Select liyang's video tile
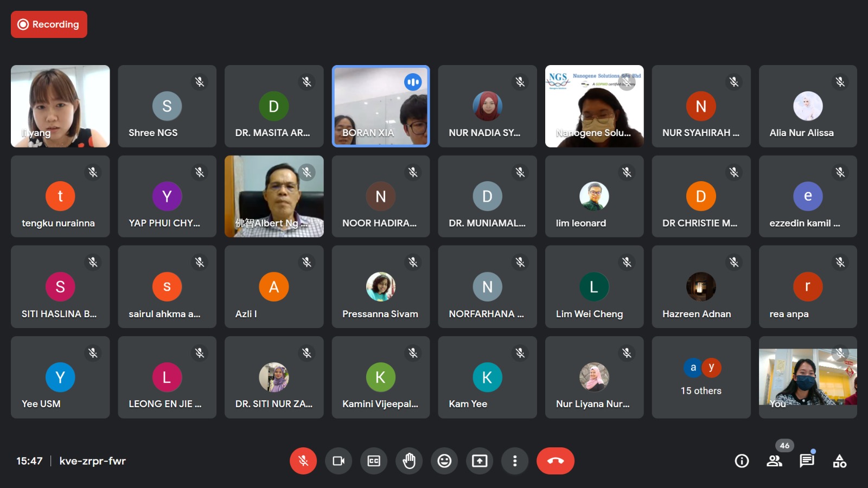Viewport: 868px width, 488px height. point(60,106)
